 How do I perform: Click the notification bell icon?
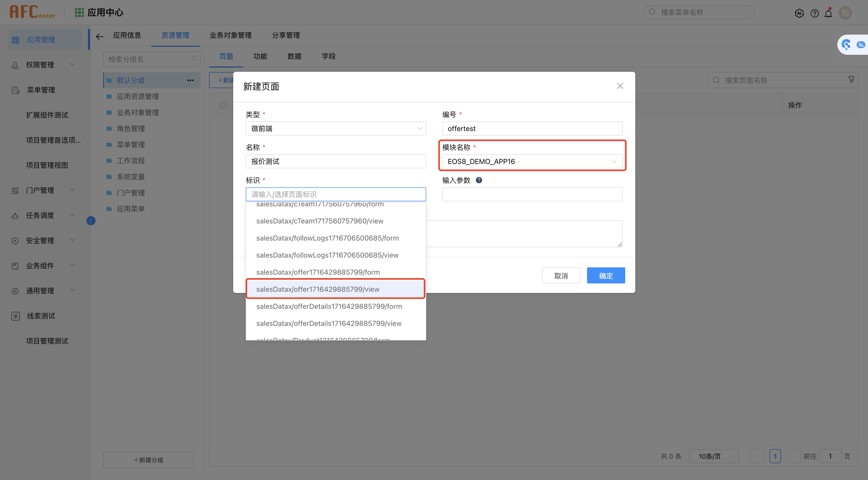click(x=828, y=13)
